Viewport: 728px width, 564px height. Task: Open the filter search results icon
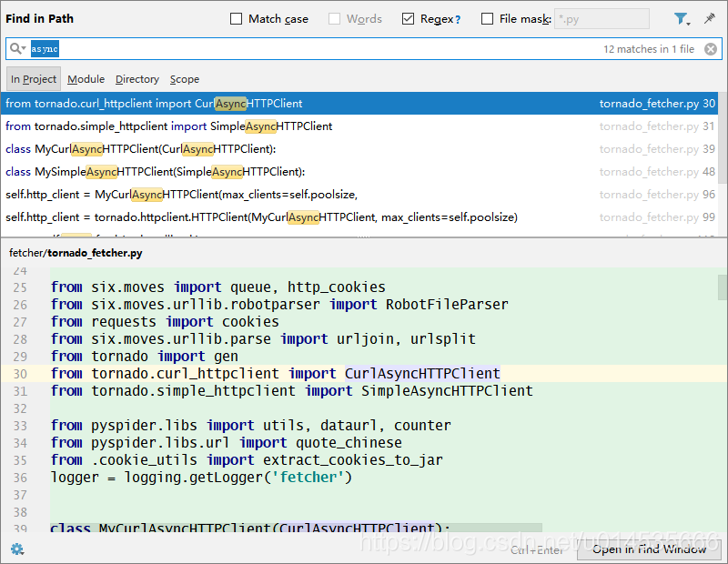tap(682, 19)
